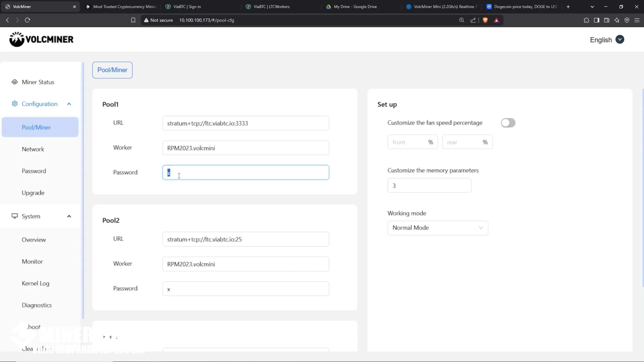The width and height of the screenshot is (644, 362).
Task: Click the Pool2 Worker field
Action: pos(246,264)
